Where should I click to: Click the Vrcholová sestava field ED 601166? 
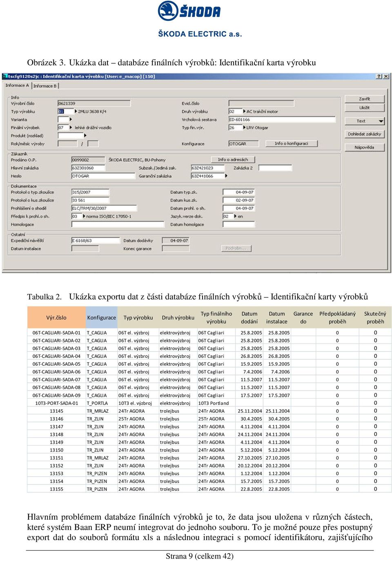(x=282, y=120)
